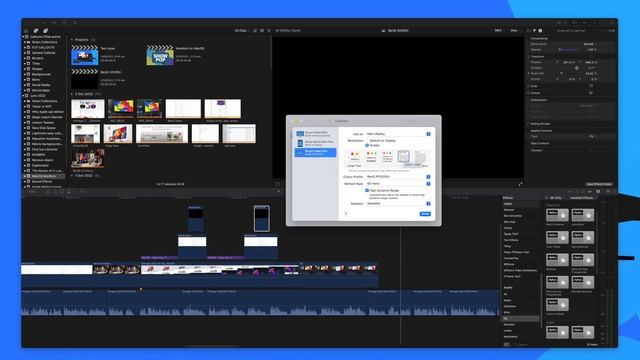Click Done in the Displays dialog

425,213
